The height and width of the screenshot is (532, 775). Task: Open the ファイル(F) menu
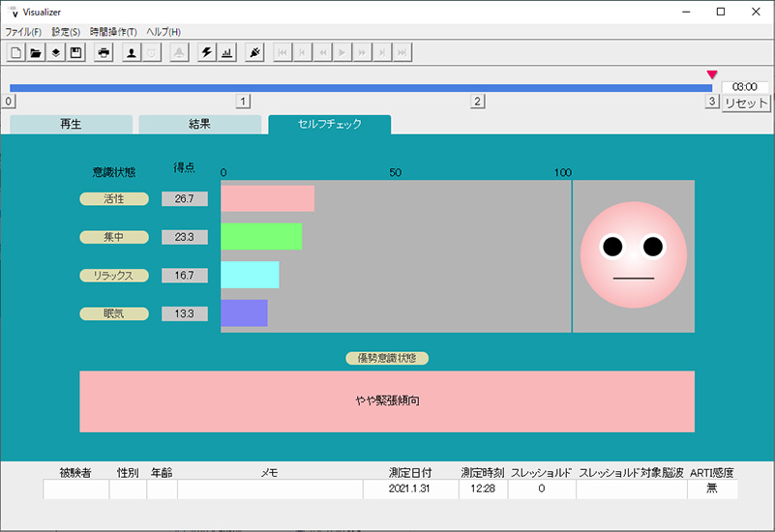pyautogui.click(x=23, y=32)
